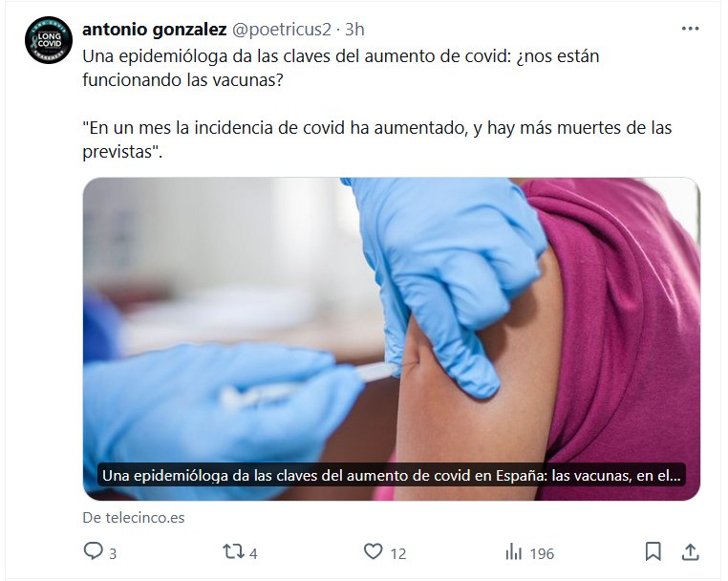Screen dimensions: 728x581
Task: Click the @poetricus2 handle
Action: pos(281,30)
